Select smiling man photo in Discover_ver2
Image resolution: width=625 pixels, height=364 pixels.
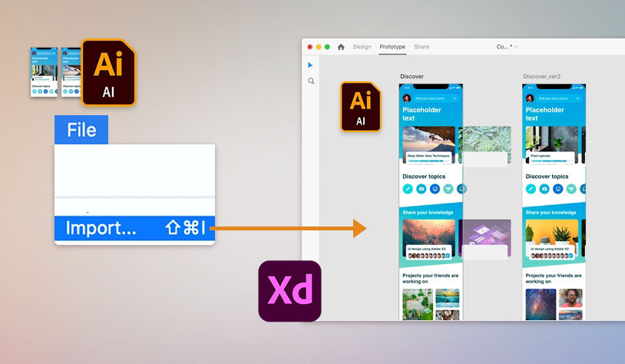[570, 298]
